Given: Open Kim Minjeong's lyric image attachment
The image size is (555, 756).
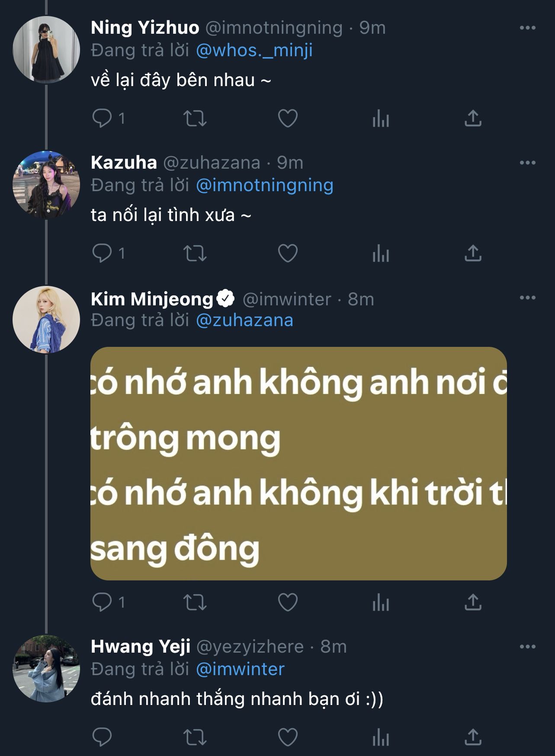Looking at the screenshot, I should (x=298, y=463).
